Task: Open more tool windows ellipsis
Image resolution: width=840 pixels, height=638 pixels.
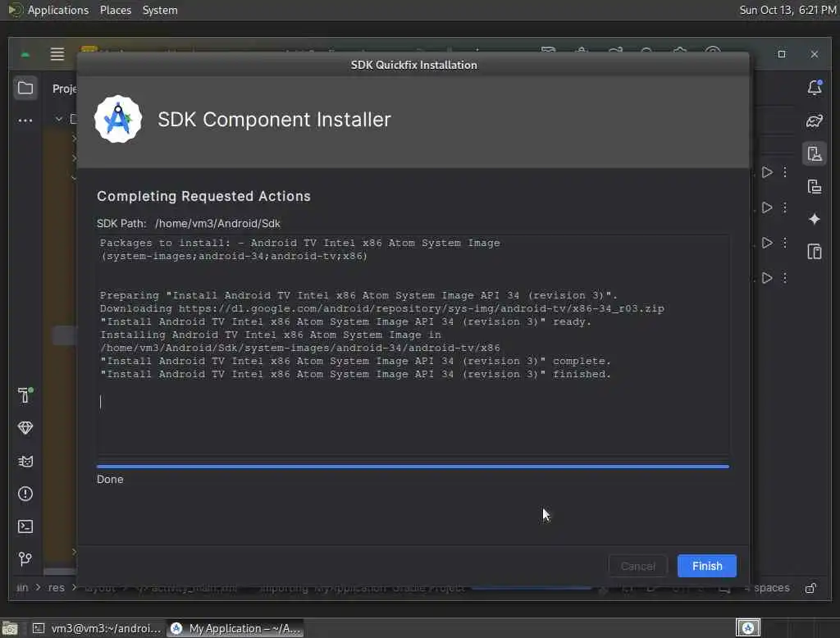Action: (25, 120)
